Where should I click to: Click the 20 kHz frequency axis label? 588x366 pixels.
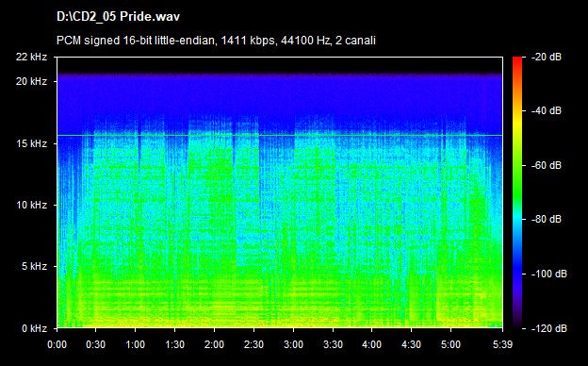(x=31, y=81)
